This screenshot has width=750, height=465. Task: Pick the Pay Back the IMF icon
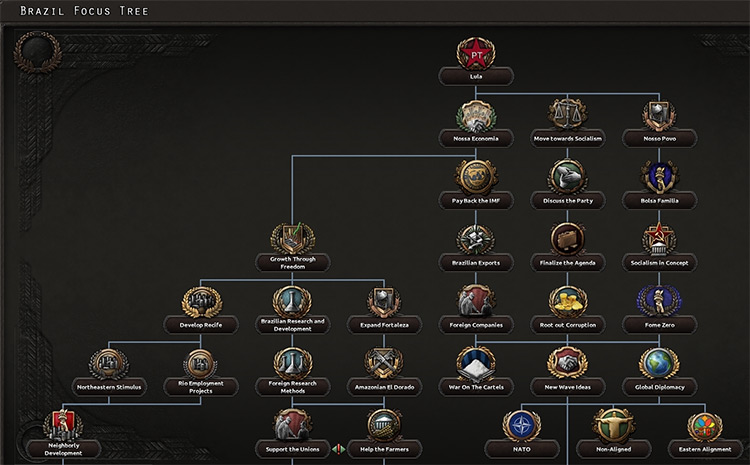tap(476, 177)
